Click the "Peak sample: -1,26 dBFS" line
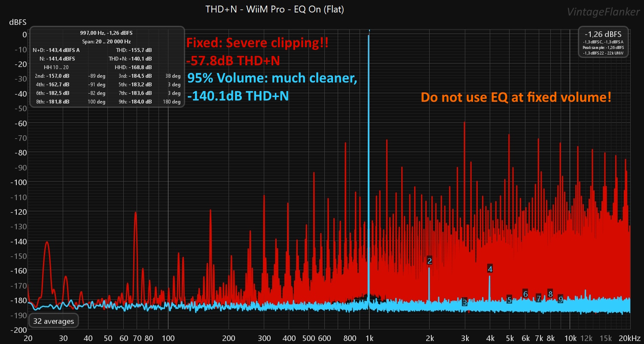The height and width of the screenshot is (344, 644). tap(603, 47)
